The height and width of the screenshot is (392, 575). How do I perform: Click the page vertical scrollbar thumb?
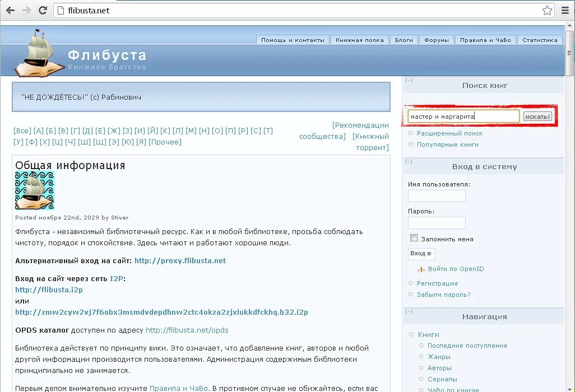tap(569, 53)
